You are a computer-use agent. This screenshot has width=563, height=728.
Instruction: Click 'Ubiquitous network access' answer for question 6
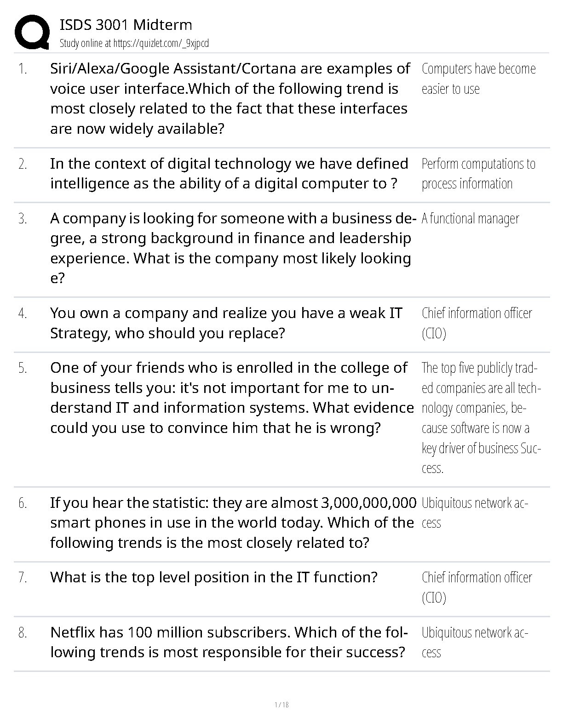click(x=475, y=513)
